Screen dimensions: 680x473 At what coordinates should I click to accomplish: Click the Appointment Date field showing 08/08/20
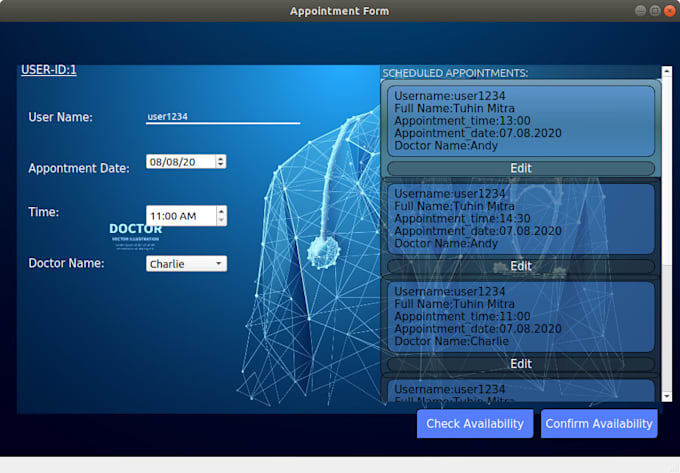pyautogui.click(x=186, y=162)
